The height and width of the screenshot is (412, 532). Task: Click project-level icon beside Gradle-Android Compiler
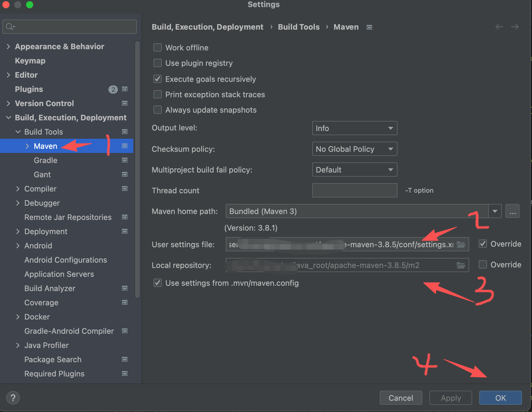pyautogui.click(x=125, y=331)
